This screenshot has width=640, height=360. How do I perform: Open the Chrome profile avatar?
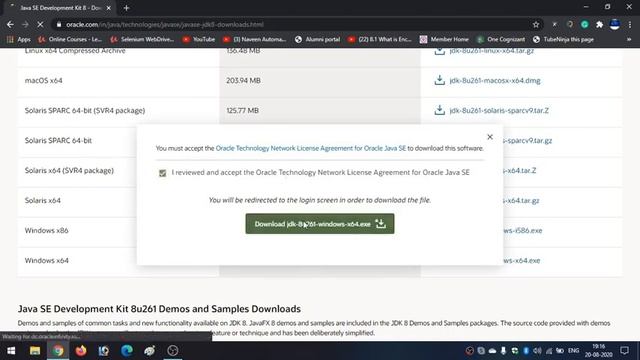[615, 24]
